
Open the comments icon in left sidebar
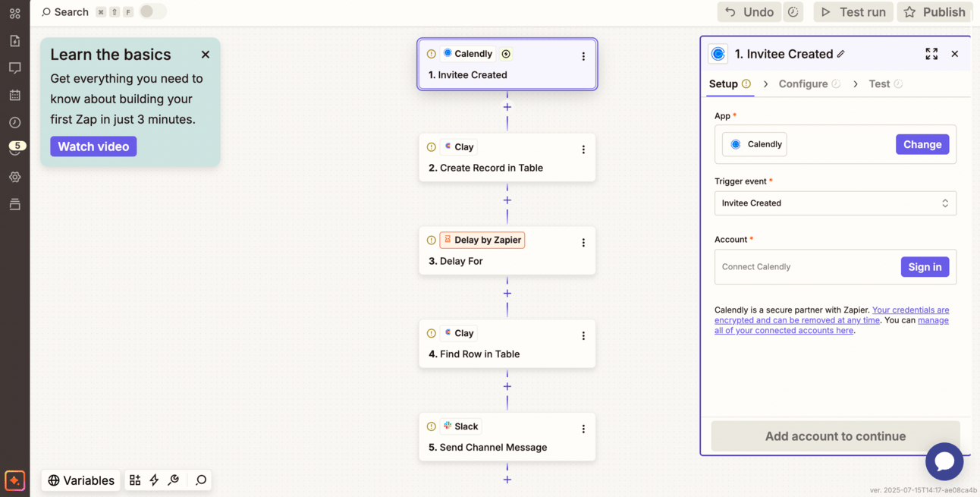14,68
